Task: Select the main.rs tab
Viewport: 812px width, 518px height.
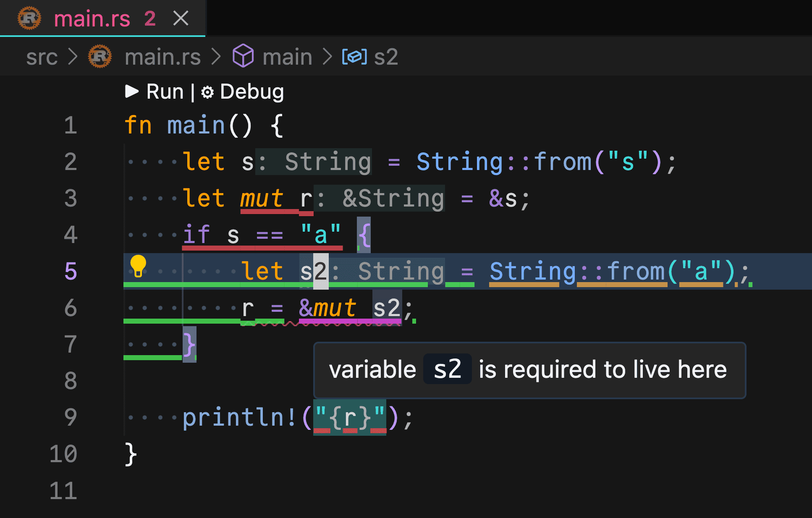Action: [x=92, y=19]
